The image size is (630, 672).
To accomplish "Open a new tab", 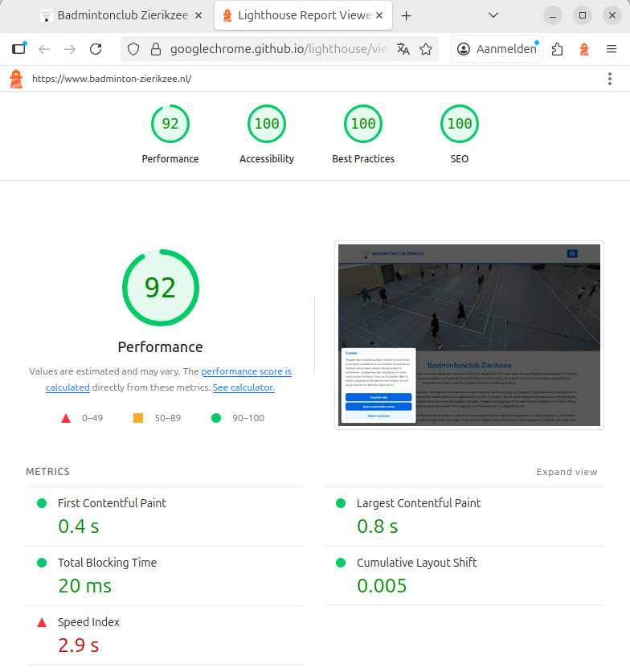I will (407, 15).
